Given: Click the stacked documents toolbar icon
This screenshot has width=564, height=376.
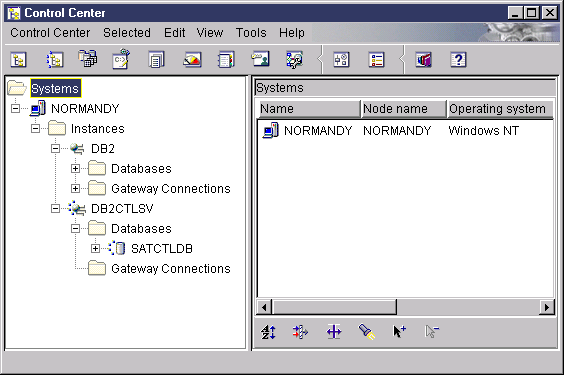Looking at the screenshot, I should 156,60.
